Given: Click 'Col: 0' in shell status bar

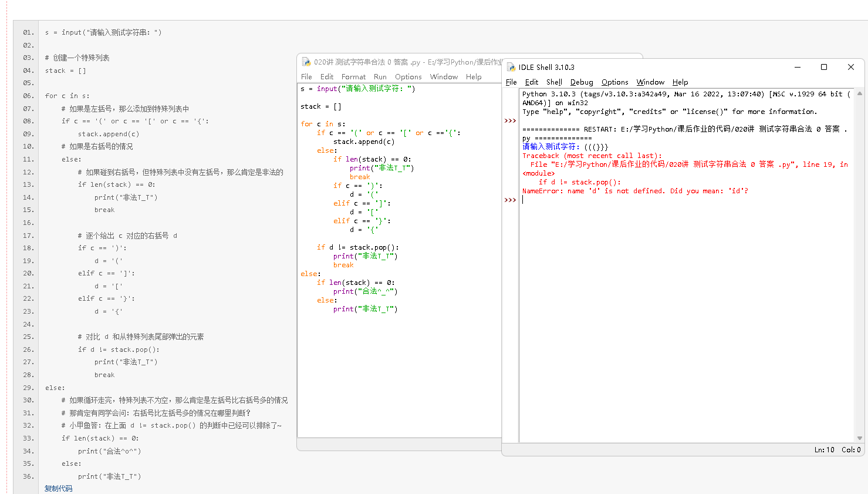Looking at the screenshot, I should pyautogui.click(x=851, y=450).
